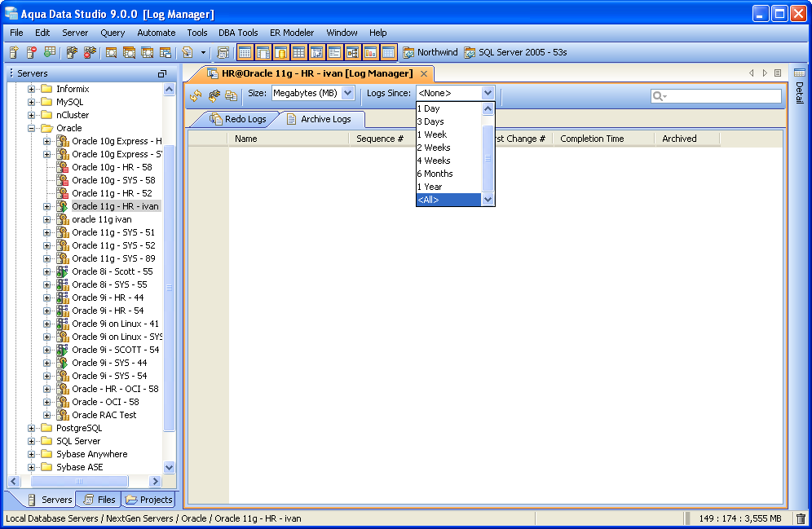Expand the Sybase Anywhere folder
This screenshot has height=529, width=812.
click(x=32, y=454)
